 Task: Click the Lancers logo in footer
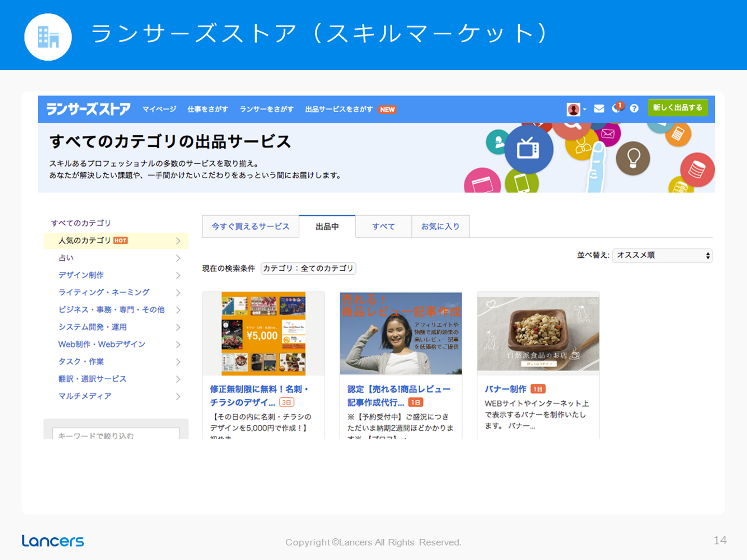53,541
